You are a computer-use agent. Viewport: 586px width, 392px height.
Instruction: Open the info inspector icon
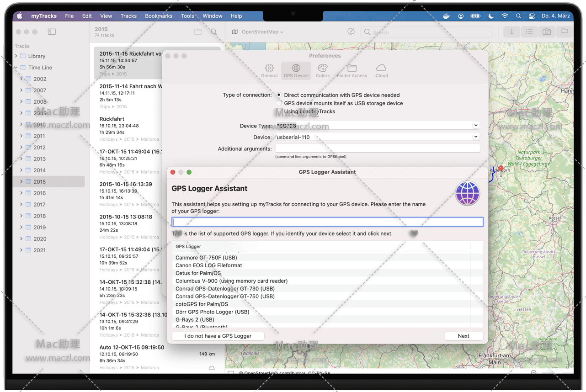click(511, 32)
